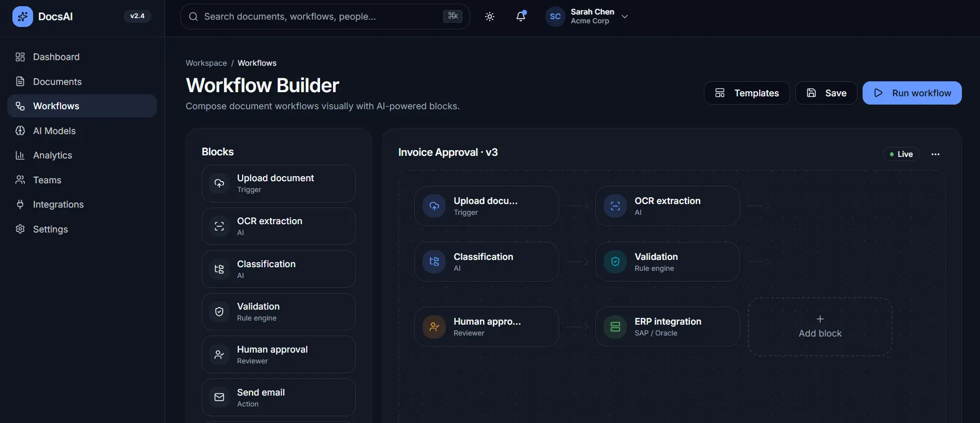This screenshot has height=423, width=980.
Task: Click the Human appro... node person icon on canvas
Action: 434,327
